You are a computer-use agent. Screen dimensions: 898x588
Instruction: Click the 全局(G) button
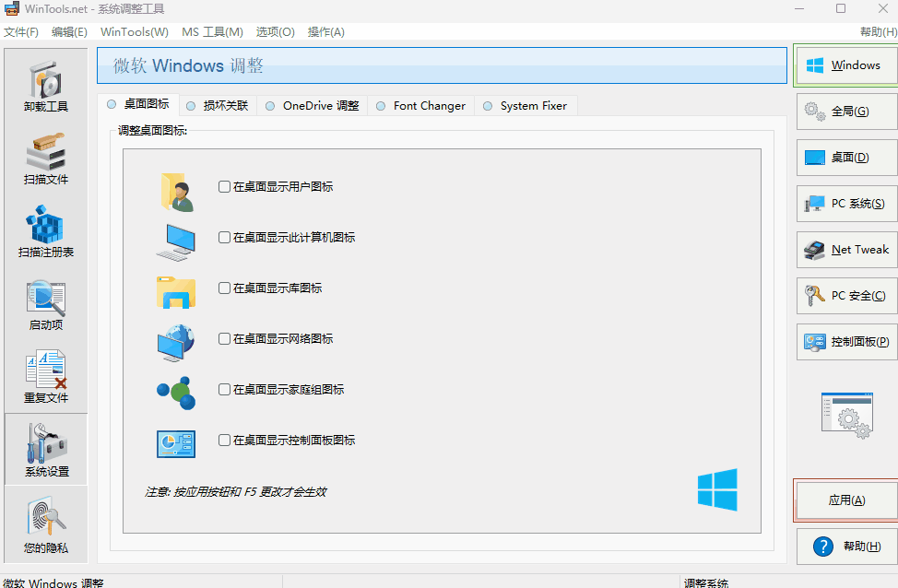point(846,112)
